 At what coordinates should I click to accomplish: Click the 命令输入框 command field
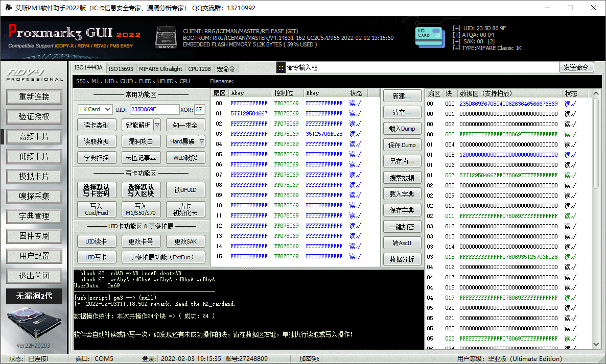[x=422, y=67]
